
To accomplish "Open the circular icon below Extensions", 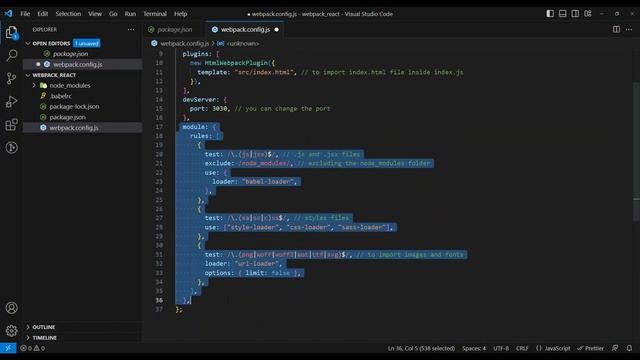I will pos(11,147).
